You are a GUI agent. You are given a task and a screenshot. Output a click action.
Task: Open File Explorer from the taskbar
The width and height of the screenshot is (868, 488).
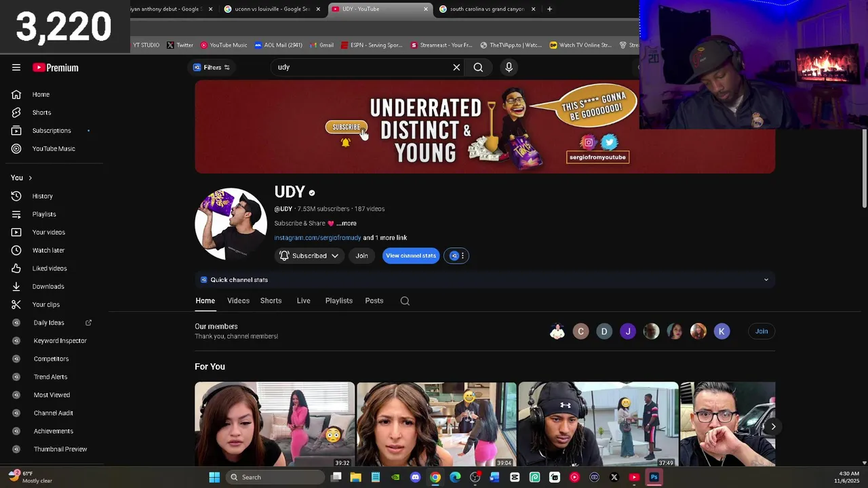(x=355, y=477)
